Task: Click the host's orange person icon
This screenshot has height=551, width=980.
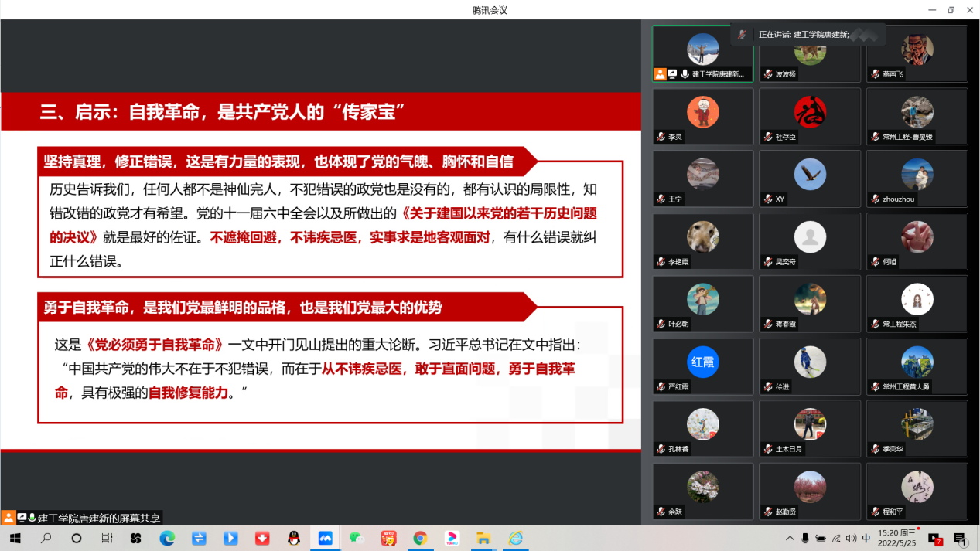Action: coord(660,74)
